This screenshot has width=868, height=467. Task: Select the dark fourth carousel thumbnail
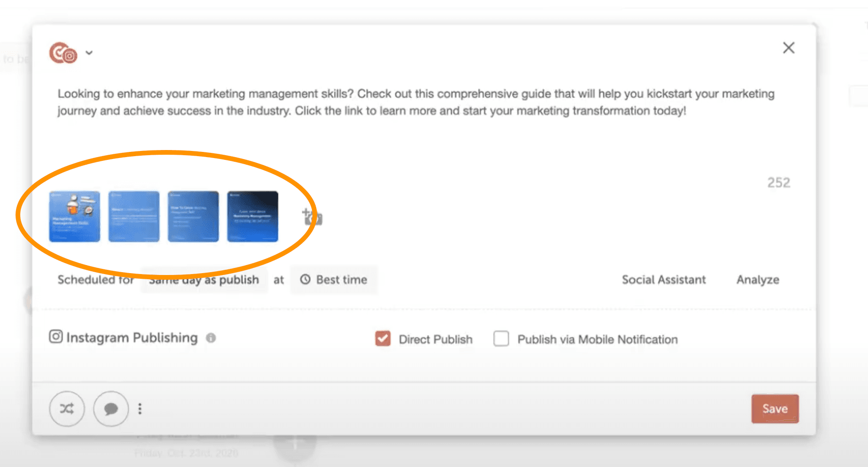coord(253,217)
